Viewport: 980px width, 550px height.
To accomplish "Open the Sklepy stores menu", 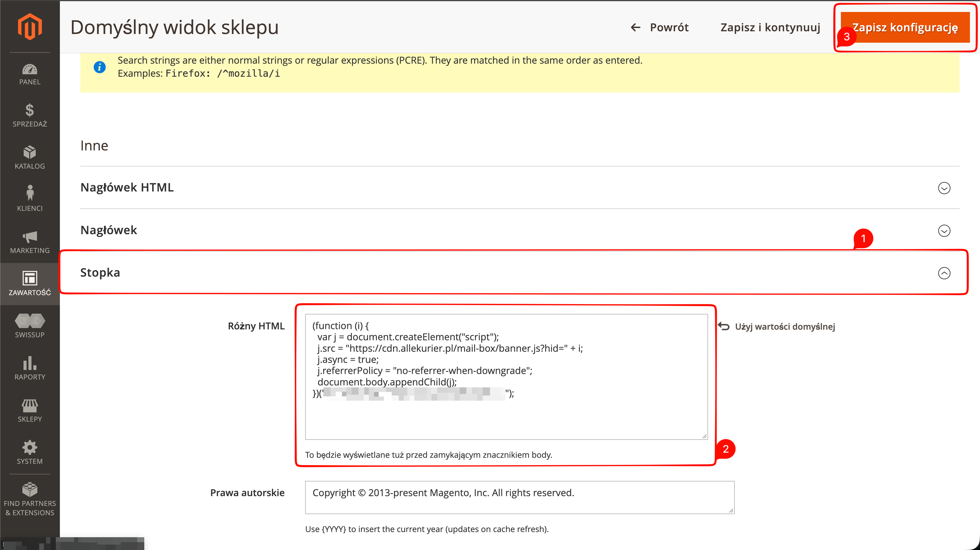I will (x=30, y=410).
